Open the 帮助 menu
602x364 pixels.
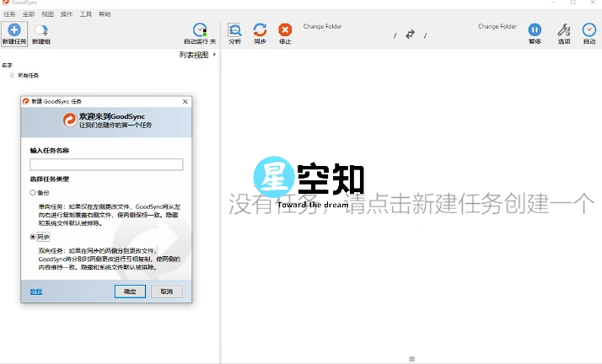click(105, 14)
